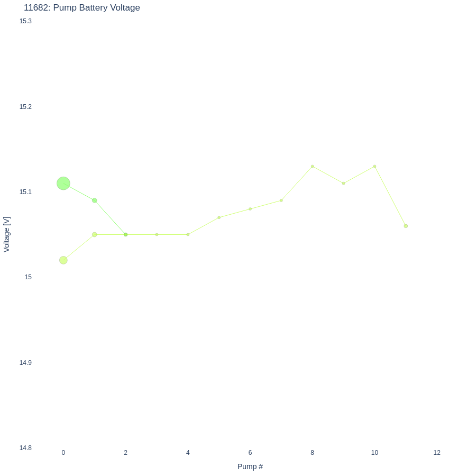Select the data point at pump 5
The height and width of the screenshot is (476, 476).
[x=219, y=217]
